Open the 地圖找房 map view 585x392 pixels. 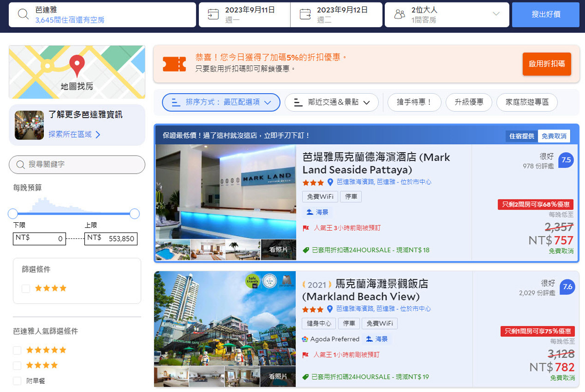coord(77,72)
